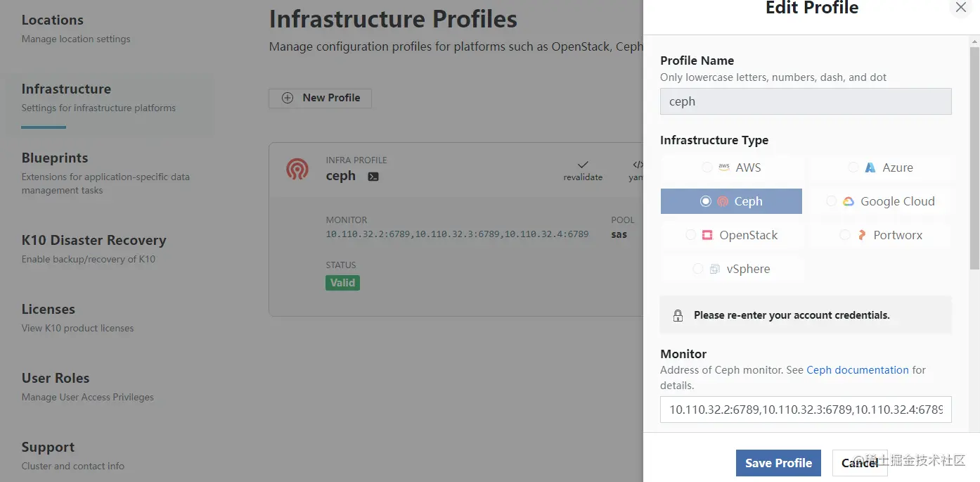Viewport: 980px width, 482px height.
Task: Click the terminal icon beside ceph name
Action: [x=373, y=177]
